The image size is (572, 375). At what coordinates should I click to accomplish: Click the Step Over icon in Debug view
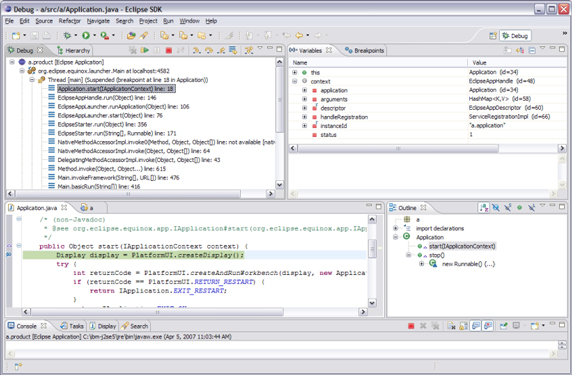(x=209, y=50)
